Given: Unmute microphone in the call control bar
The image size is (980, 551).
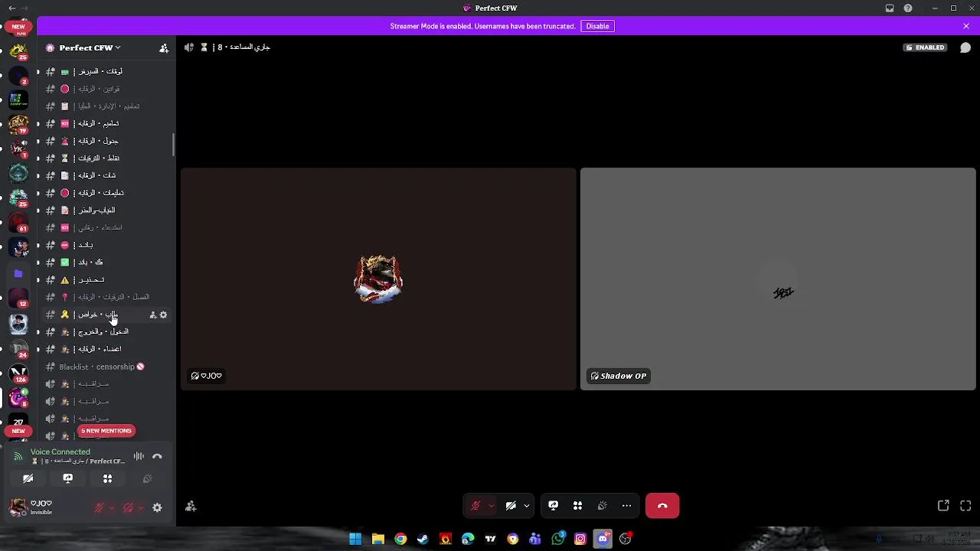Looking at the screenshot, I should (x=475, y=506).
